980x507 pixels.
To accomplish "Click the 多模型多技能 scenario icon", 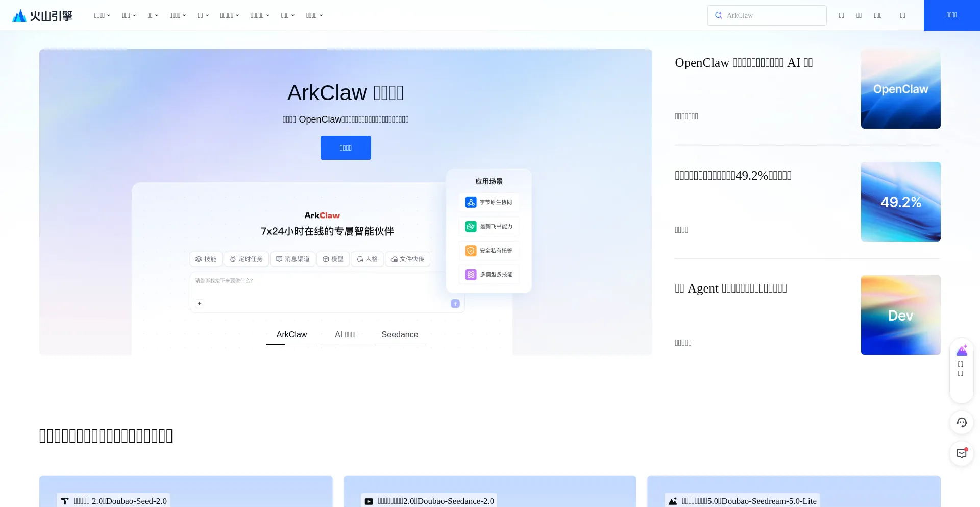I will [471, 275].
